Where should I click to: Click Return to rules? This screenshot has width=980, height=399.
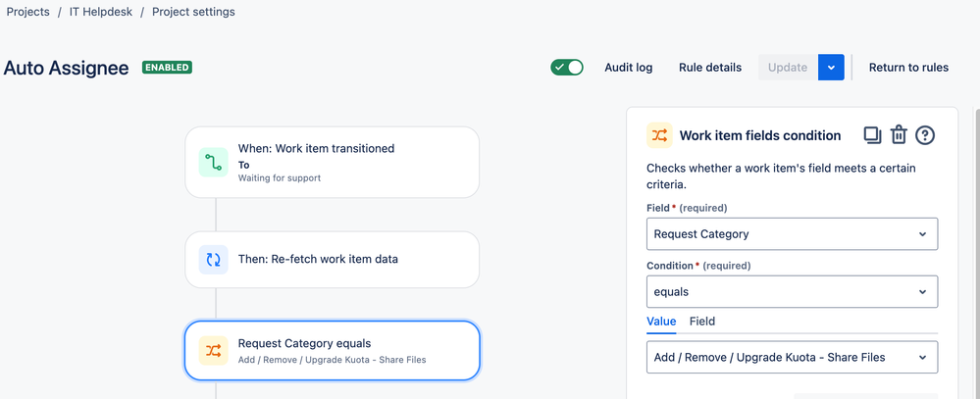(x=908, y=68)
